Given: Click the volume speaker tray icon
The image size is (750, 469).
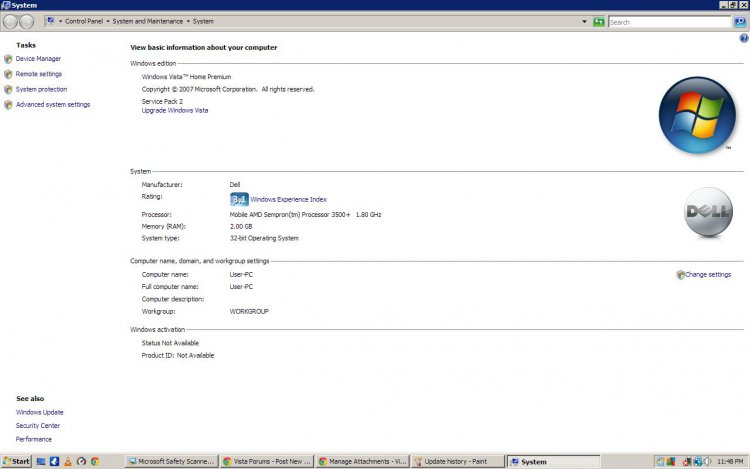Looking at the screenshot, I should coord(707,461).
